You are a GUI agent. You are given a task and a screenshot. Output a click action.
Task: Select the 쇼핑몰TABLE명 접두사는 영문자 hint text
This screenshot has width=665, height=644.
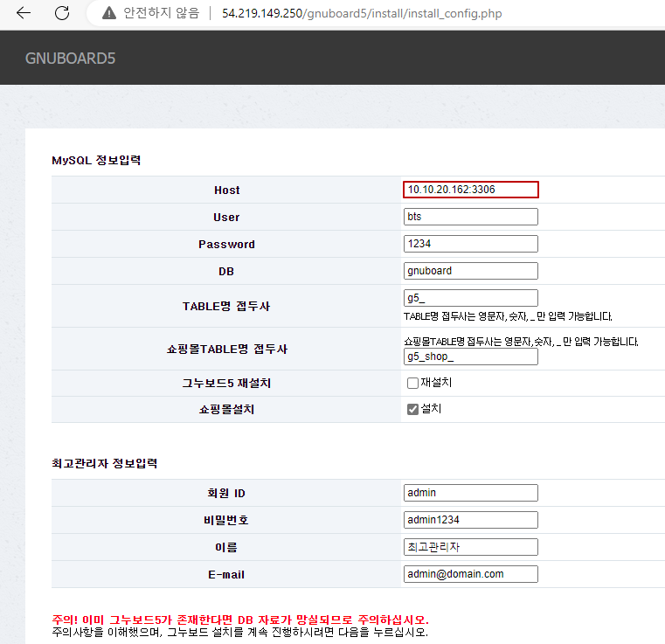click(521, 342)
